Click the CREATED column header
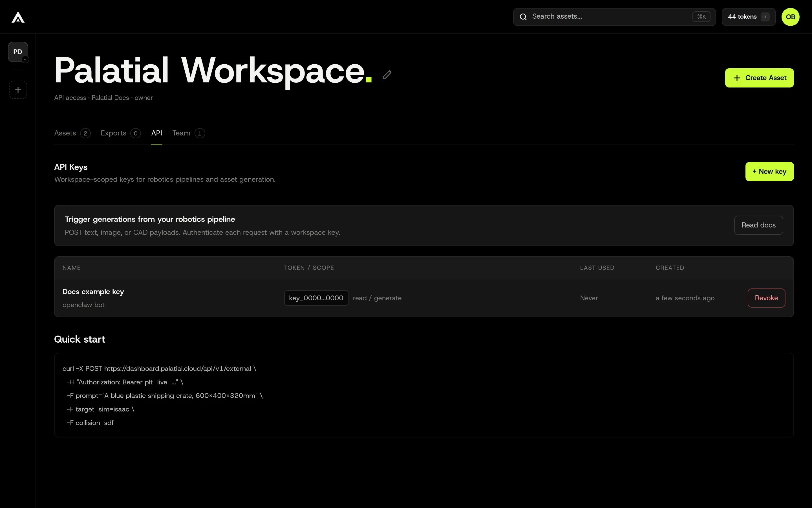This screenshot has width=812, height=508. tap(670, 268)
